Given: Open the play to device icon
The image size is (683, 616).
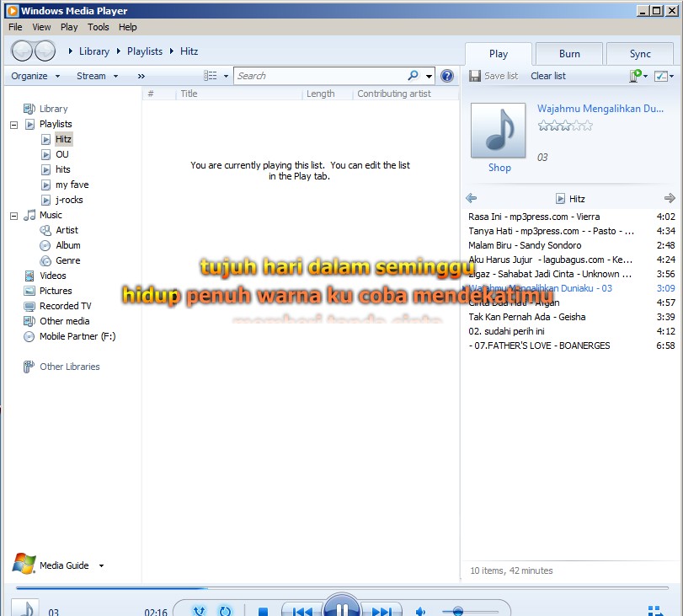Looking at the screenshot, I should (x=636, y=76).
